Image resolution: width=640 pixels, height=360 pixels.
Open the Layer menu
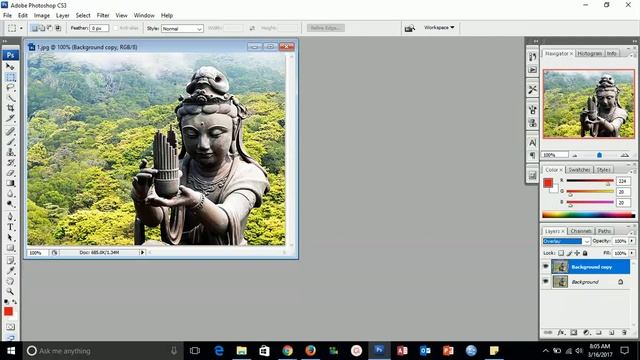pyautogui.click(x=62, y=15)
